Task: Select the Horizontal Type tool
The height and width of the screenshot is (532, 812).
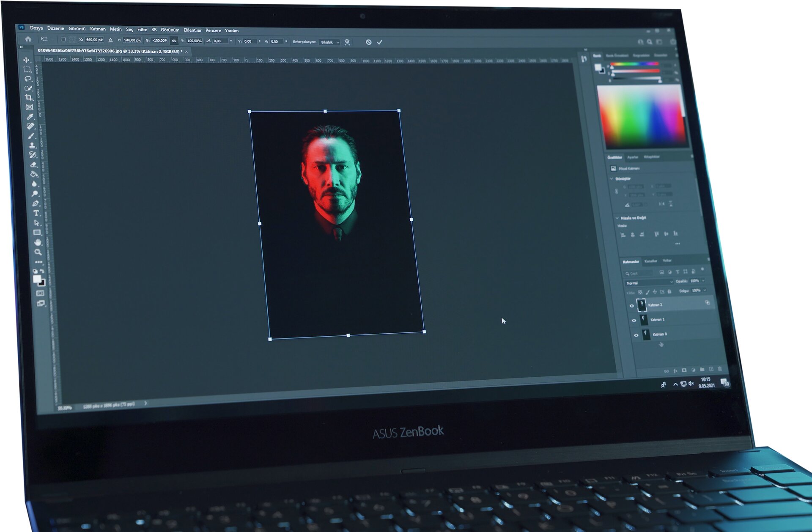Action: 36,212
